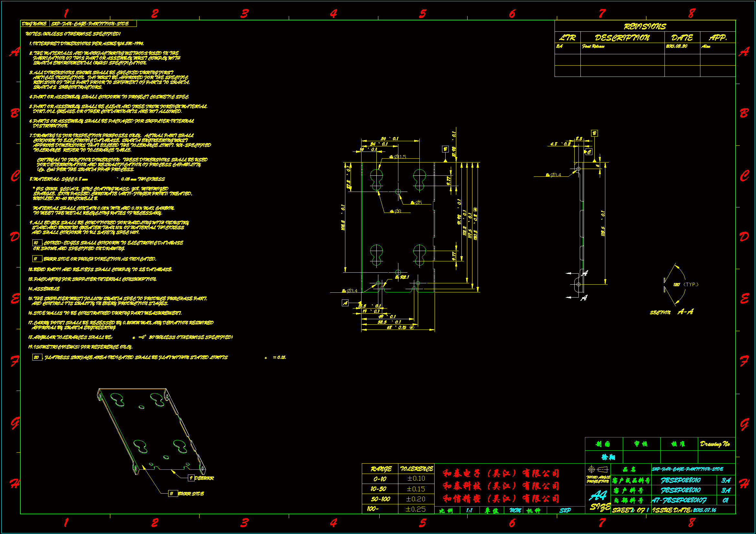Click datum C flag in side view
Viewport: 756px width, 534px height.
[589, 152]
